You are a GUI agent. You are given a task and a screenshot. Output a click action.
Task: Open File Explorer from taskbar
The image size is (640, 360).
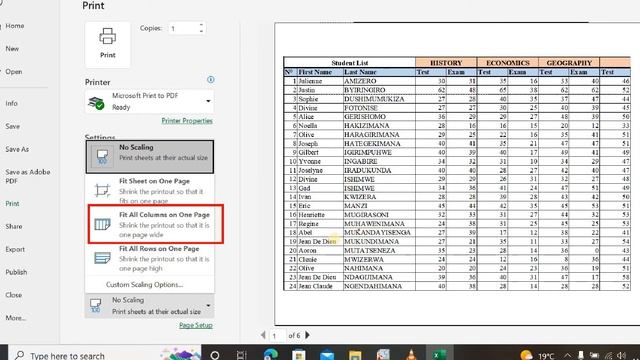pyautogui.click(x=355, y=354)
